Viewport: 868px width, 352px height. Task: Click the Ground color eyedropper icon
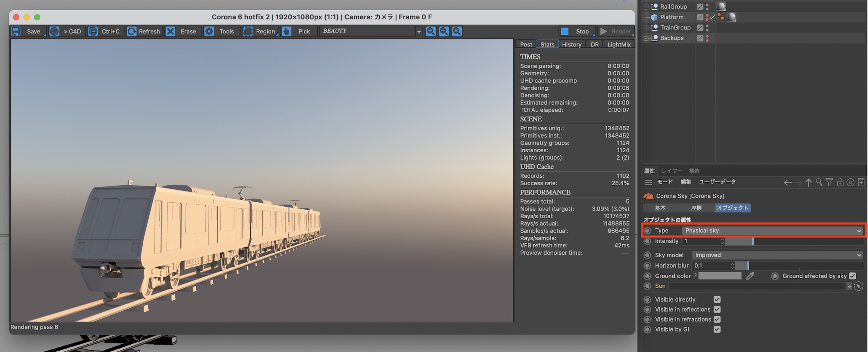750,276
